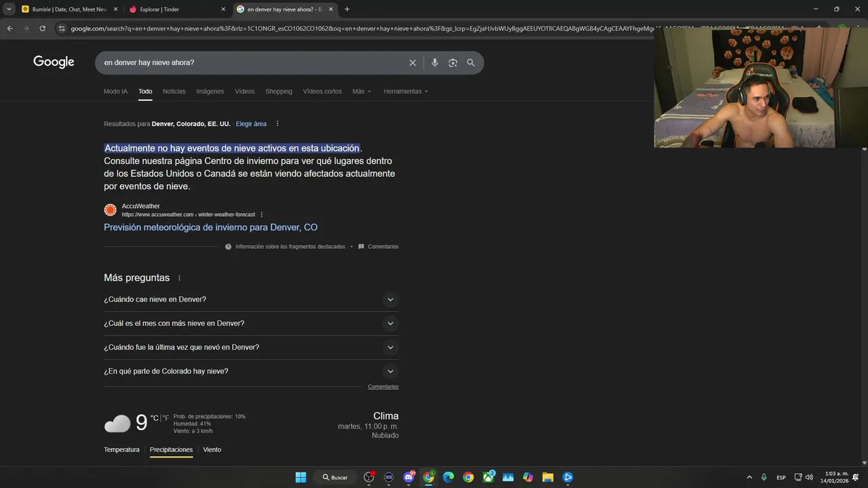Open a new browser tab with plus icon

coord(347,9)
